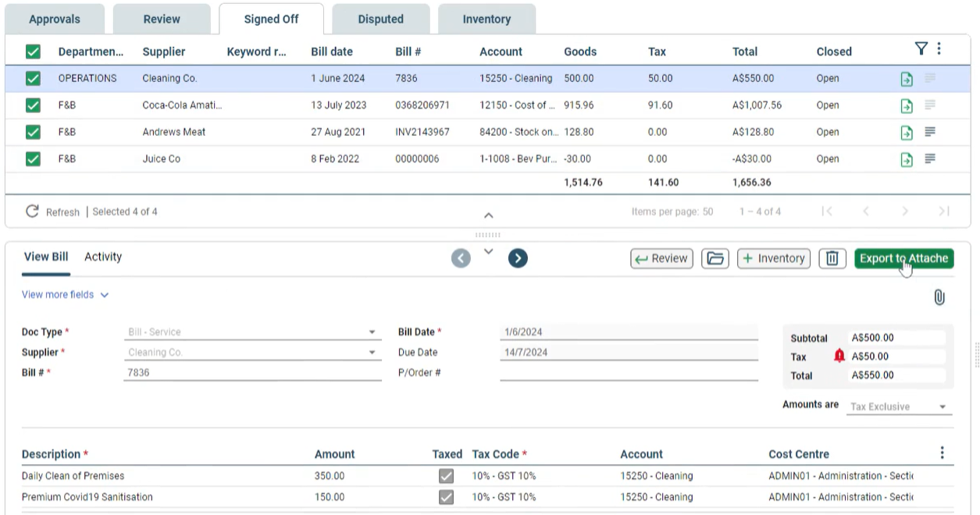Click the Review button
Screen dimensions: 980x515
pyautogui.click(x=661, y=258)
